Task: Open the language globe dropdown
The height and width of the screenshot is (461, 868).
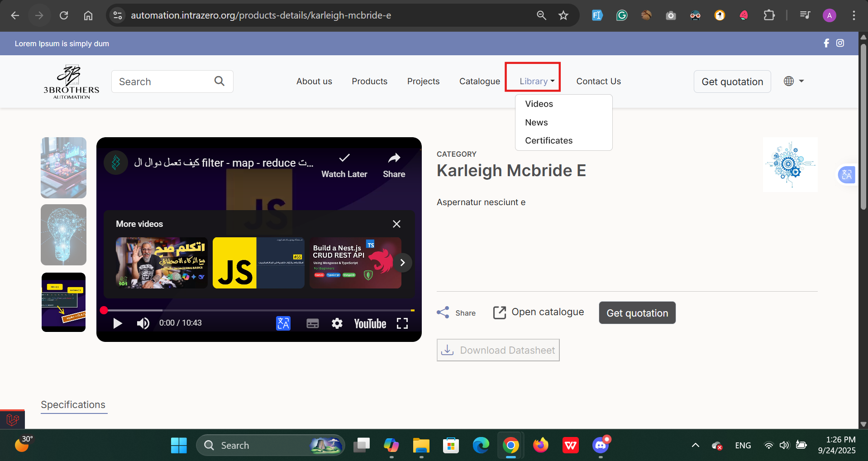Action: [x=793, y=81]
